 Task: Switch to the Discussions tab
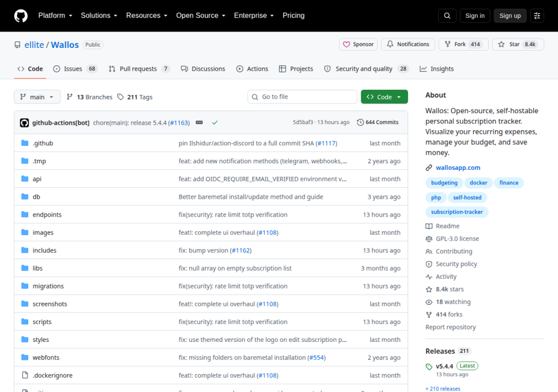click(x=203, y=69)
